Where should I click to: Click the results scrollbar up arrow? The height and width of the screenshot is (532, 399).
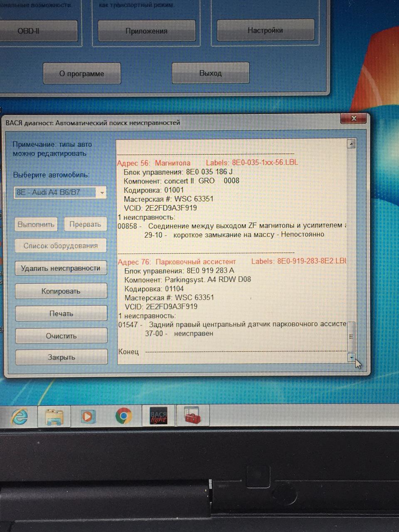click(351, 144)
